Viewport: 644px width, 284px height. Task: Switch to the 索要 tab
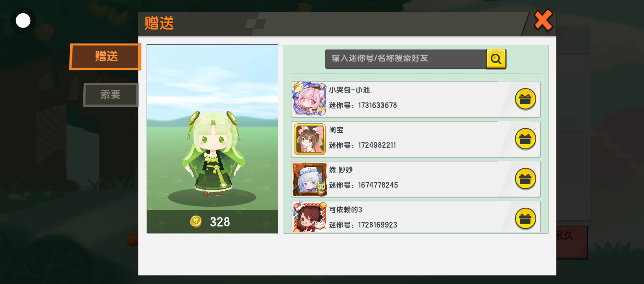(x=111, y=94)
